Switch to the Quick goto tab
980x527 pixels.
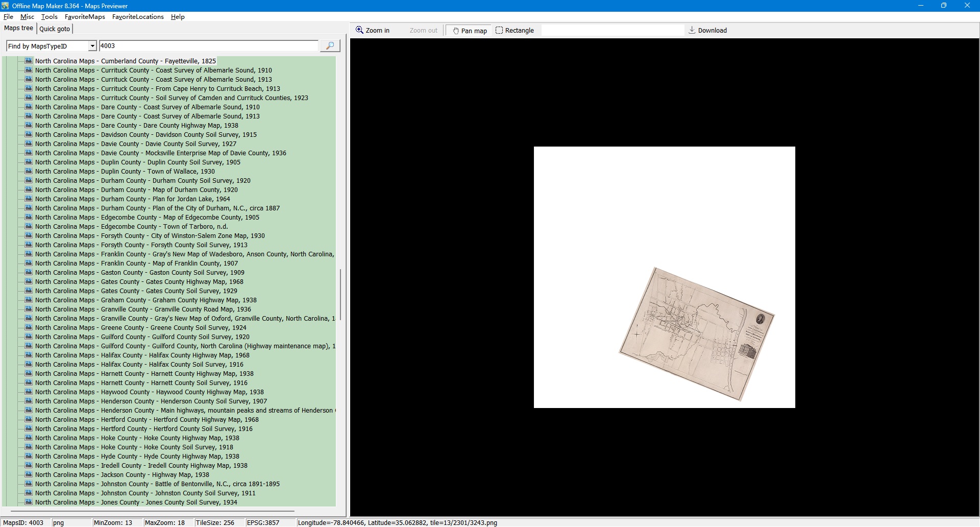pos(55,29)
